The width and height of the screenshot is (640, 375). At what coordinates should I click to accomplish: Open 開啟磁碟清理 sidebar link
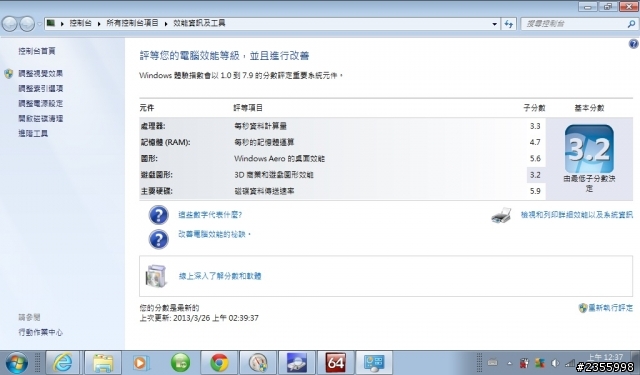(x=40, y=119)
